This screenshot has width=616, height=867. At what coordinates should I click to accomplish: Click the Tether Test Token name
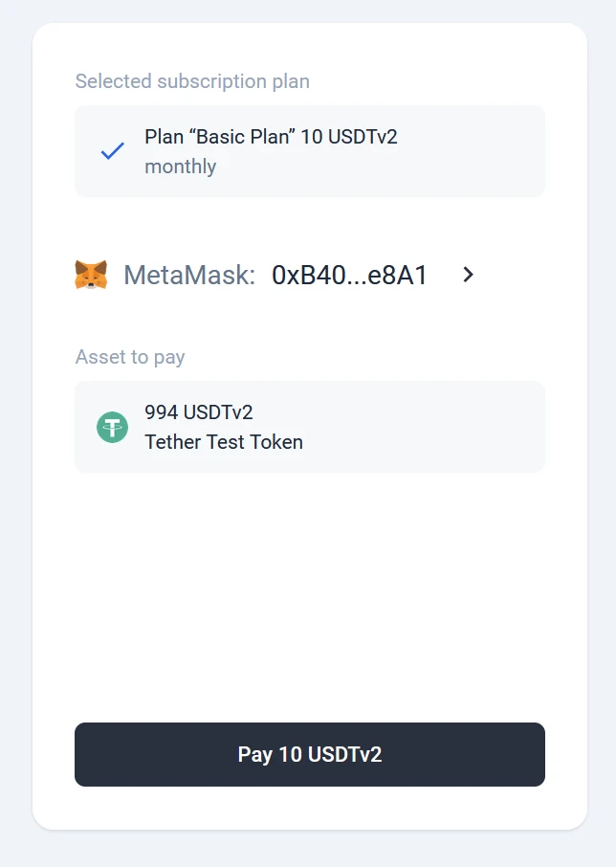coord(224,442)
